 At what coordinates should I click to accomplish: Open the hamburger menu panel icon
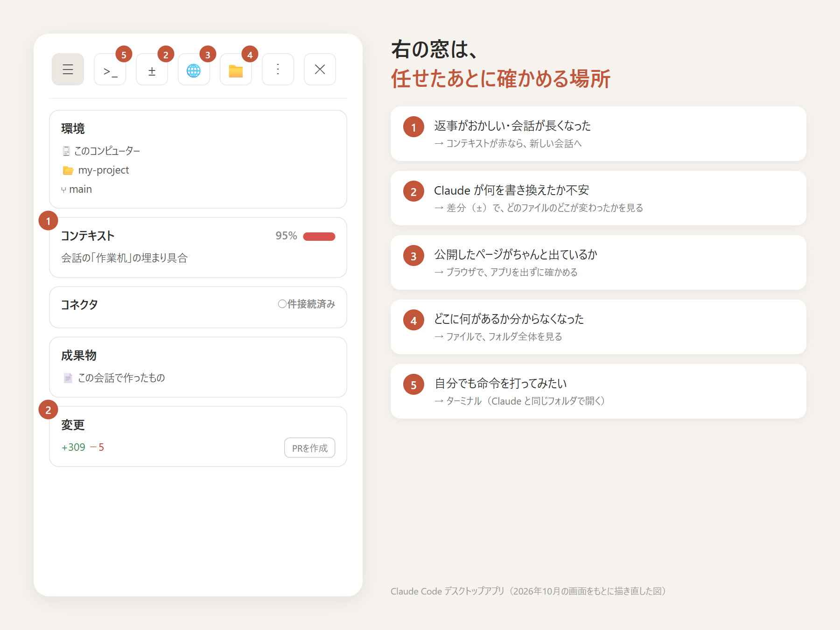coord(68,70)
